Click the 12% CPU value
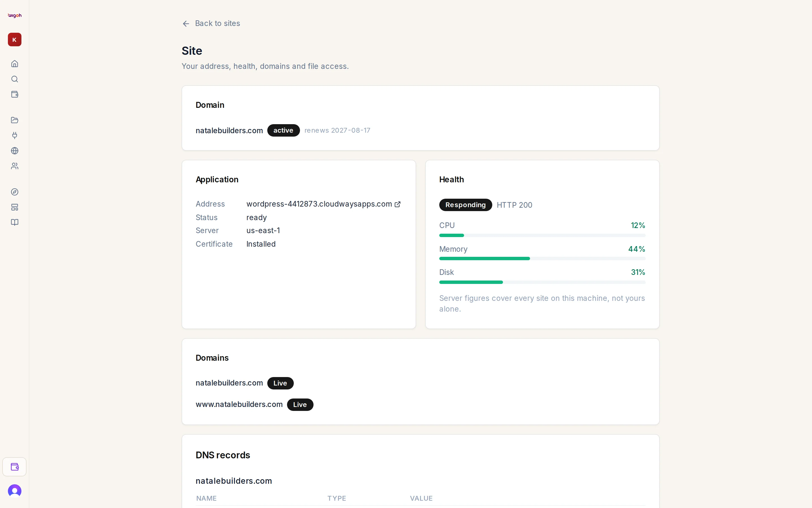 [x=638, y=225]
